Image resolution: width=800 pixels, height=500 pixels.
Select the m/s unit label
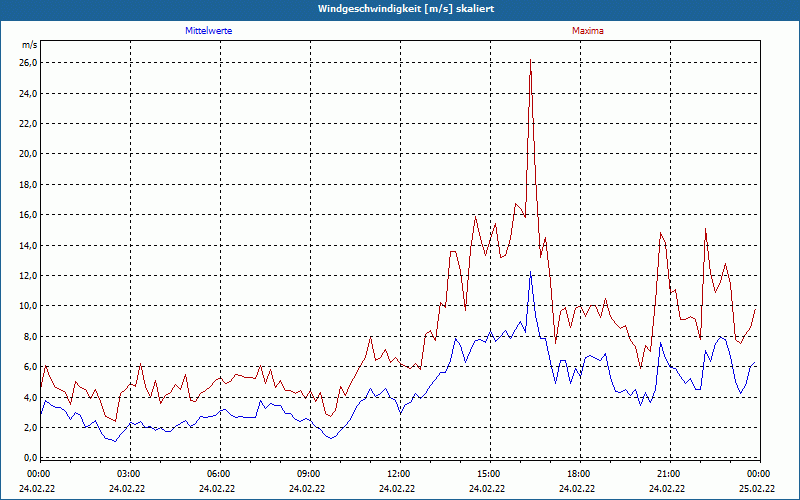pos(30,45)
